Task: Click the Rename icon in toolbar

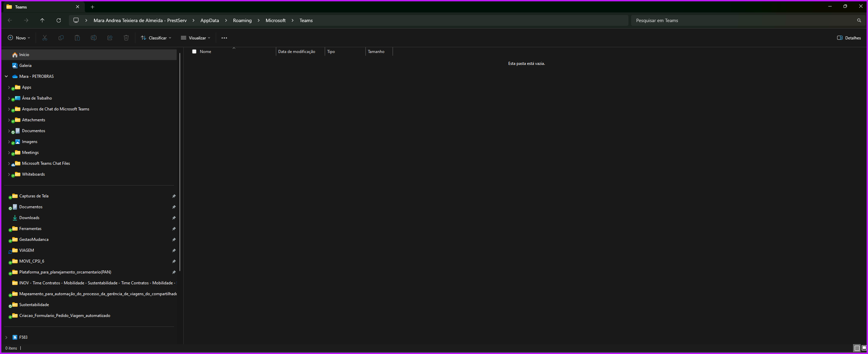Action: coord(94,38)
